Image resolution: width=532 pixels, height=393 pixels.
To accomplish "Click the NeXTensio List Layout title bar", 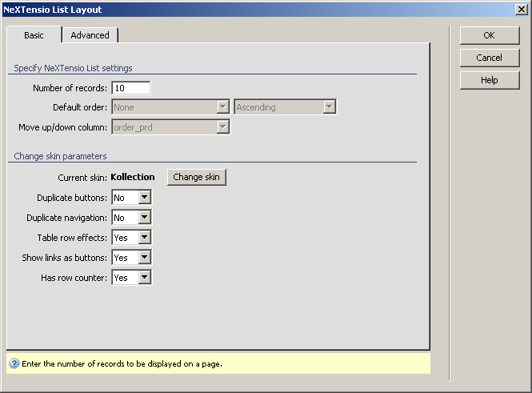I will (x=240, y=10).
